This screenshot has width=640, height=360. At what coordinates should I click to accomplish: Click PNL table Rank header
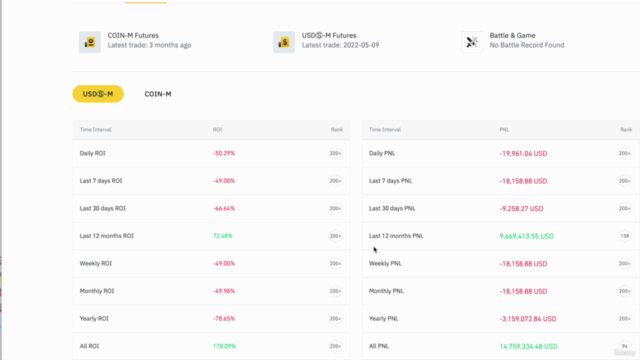pyautogui.click(x=626, y=130)
